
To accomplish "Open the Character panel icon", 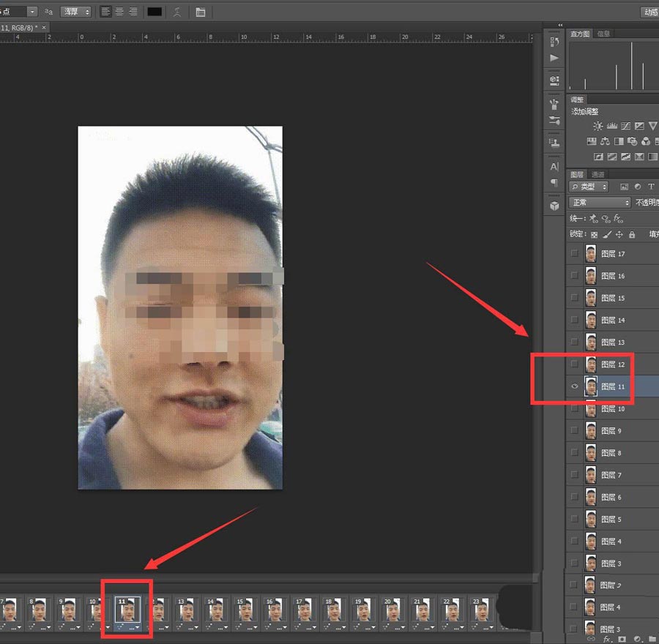I will point(554,167).
